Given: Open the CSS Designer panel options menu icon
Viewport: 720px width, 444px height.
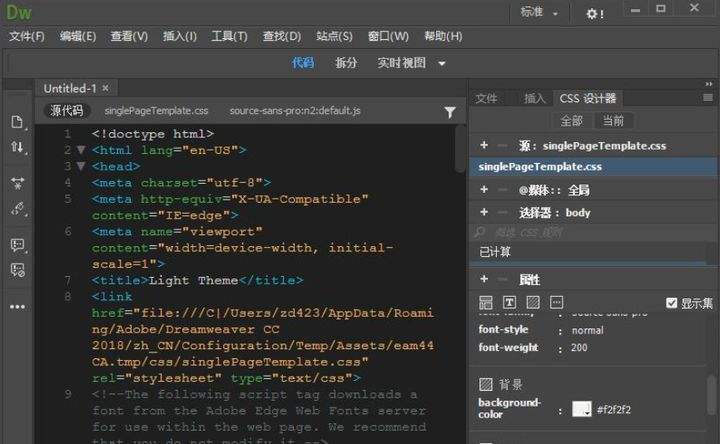Looking at the screenshot, I should click(708, 97).
